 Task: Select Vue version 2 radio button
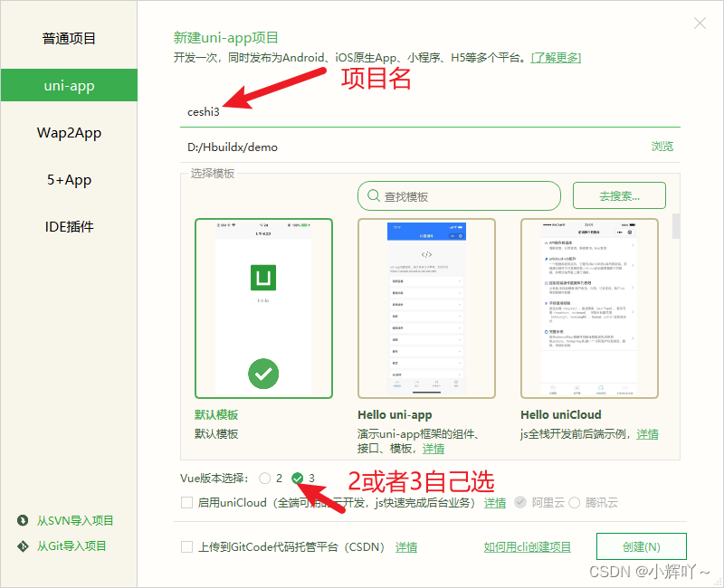(265, 479)
